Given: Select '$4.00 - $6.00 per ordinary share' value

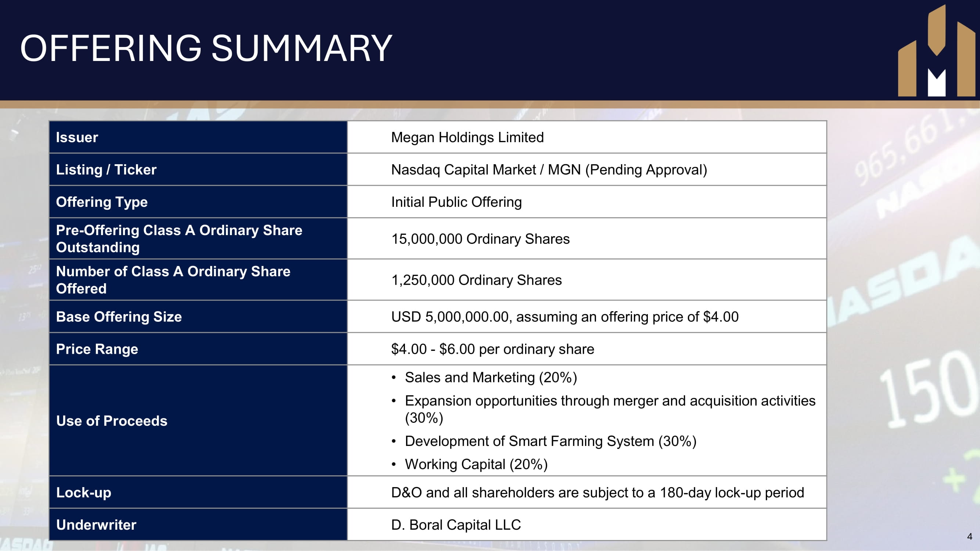Looking at the screenshot, I should (x=492, y=349).
